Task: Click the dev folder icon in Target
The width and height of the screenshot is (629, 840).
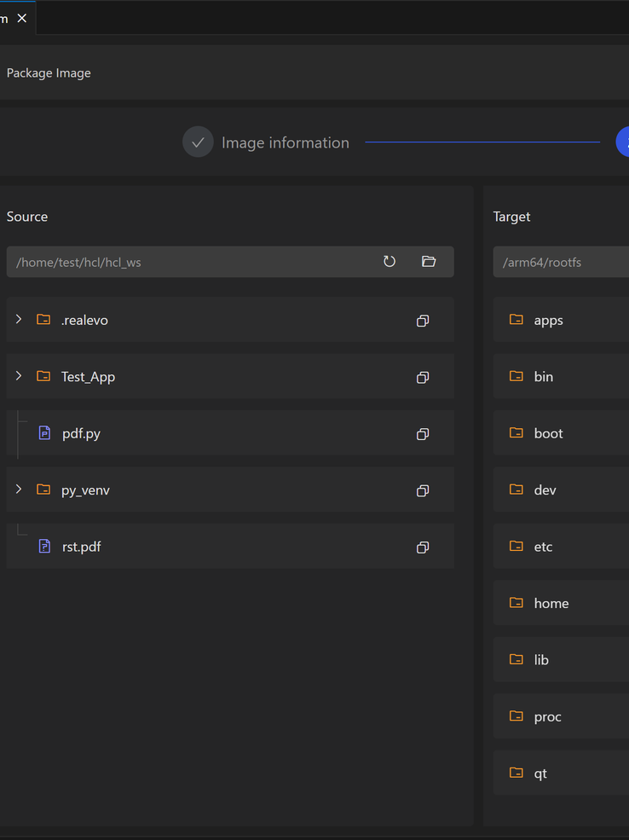Action: (516, 490)
